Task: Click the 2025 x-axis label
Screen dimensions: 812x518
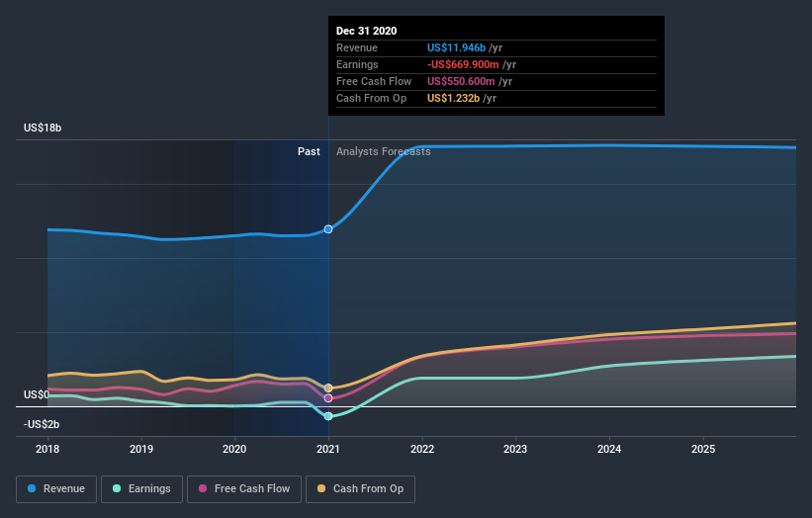Action: 703,449
